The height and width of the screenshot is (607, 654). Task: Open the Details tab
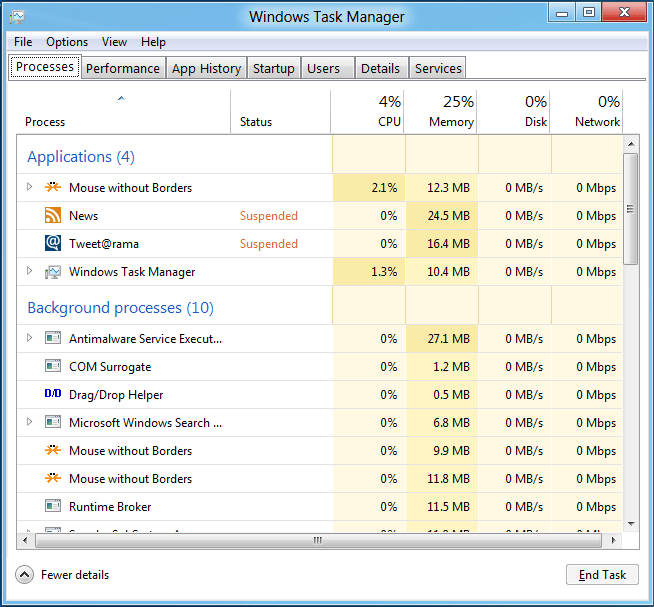coord(381,68)
